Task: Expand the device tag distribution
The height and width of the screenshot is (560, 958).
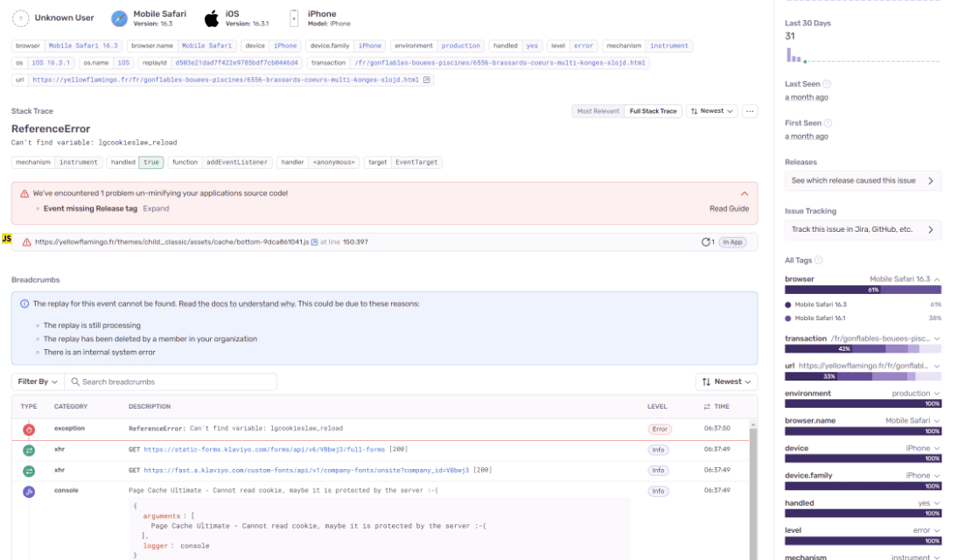Action: point(937,448)
